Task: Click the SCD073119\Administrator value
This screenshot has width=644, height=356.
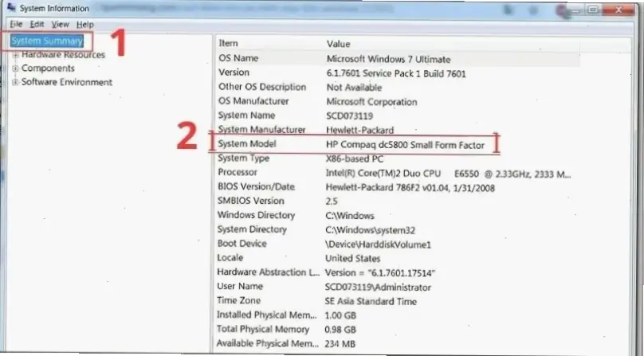Action: pyautogui.click(x=378, y=288)
